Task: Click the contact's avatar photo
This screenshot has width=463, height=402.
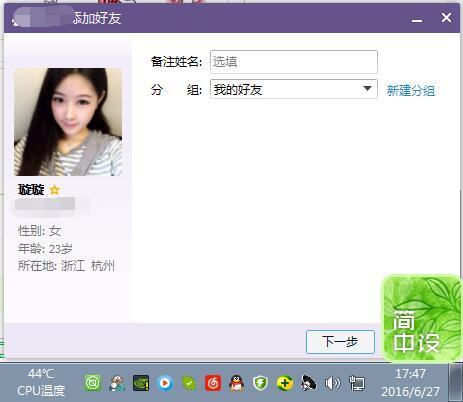Action: pyautogui.click(x=68, y=122)
